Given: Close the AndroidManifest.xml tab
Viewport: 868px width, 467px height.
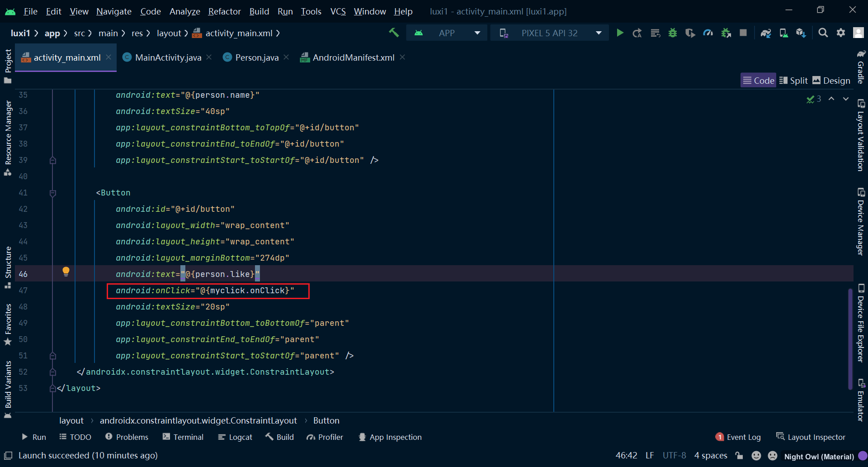Looking at the screenshot, I should 402,57.
